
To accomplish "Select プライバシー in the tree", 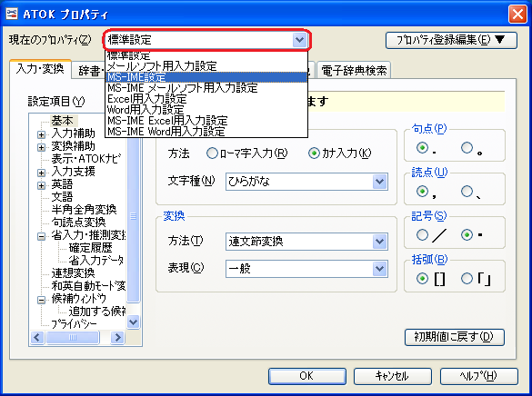I will 74,324.
